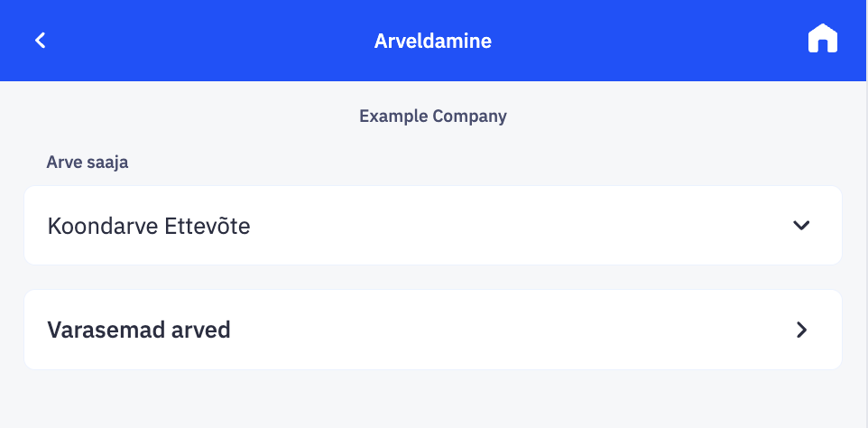The width and height of the screenshot is (868, 428).
Task: Click the Varasemad arved label
Action: click(x=139, y=330)
